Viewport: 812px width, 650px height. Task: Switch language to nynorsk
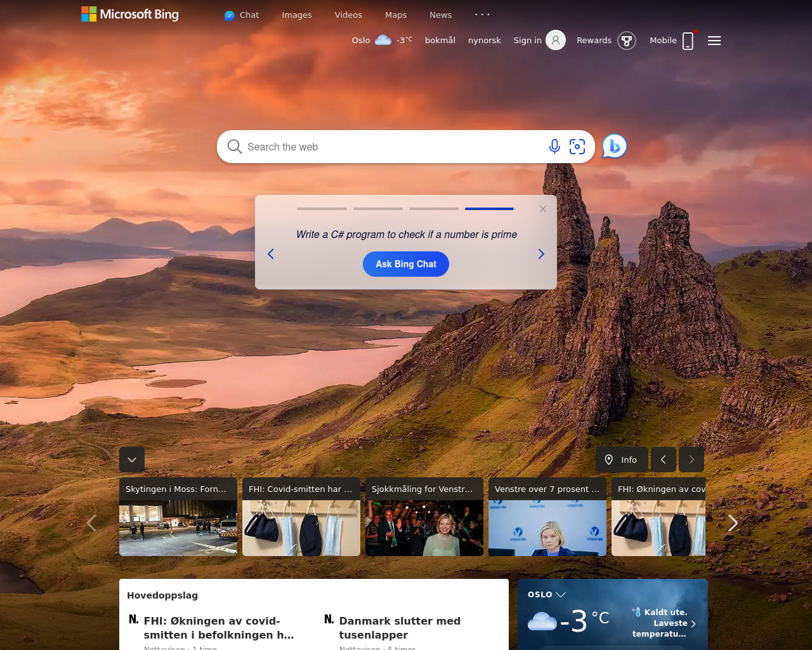coord(485,40)
